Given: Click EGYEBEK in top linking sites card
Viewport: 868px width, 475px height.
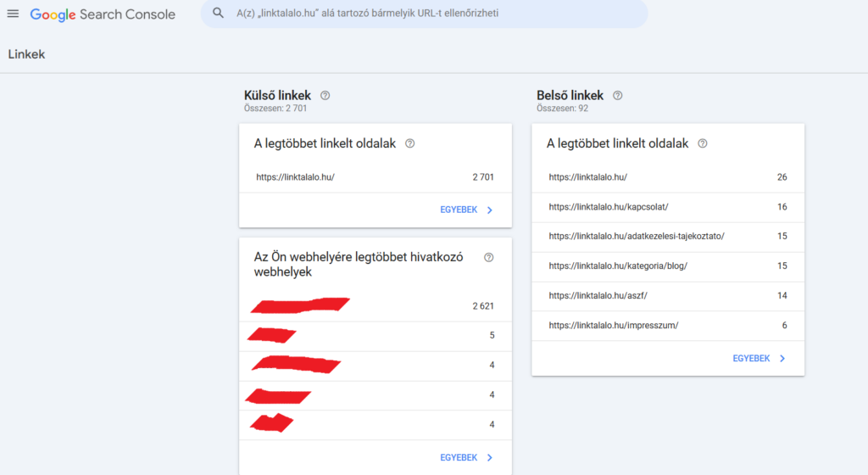Looking at the screenshot, I should [x=459, y=457].
